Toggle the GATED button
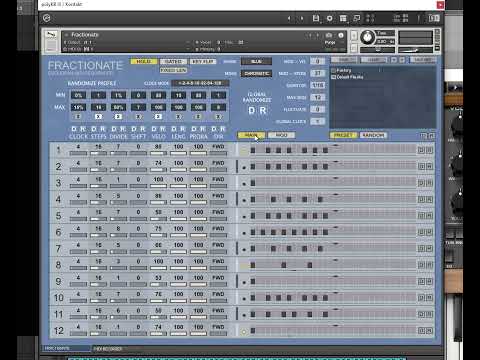The image size is (480, 360). tap(173, 61)
